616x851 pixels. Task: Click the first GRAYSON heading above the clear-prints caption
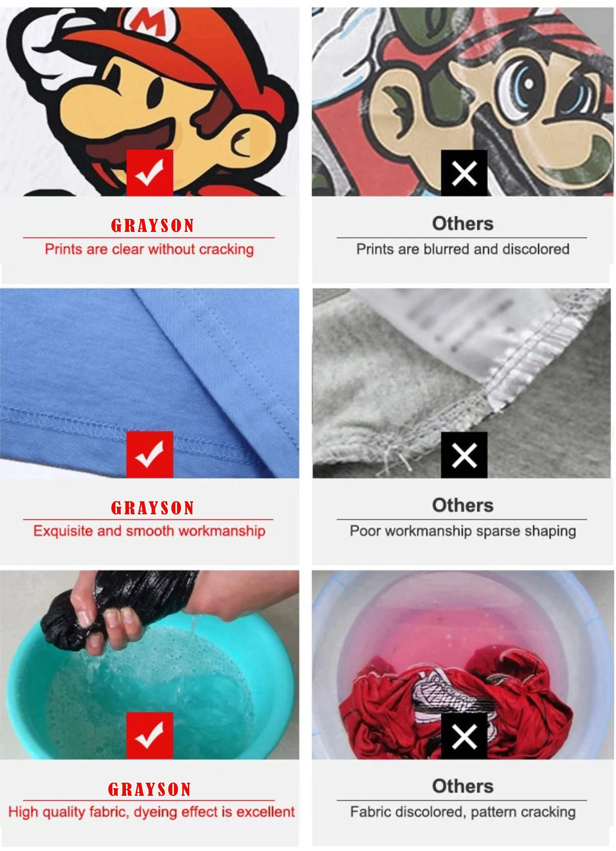pyautogui.click(x=152, y=225)
